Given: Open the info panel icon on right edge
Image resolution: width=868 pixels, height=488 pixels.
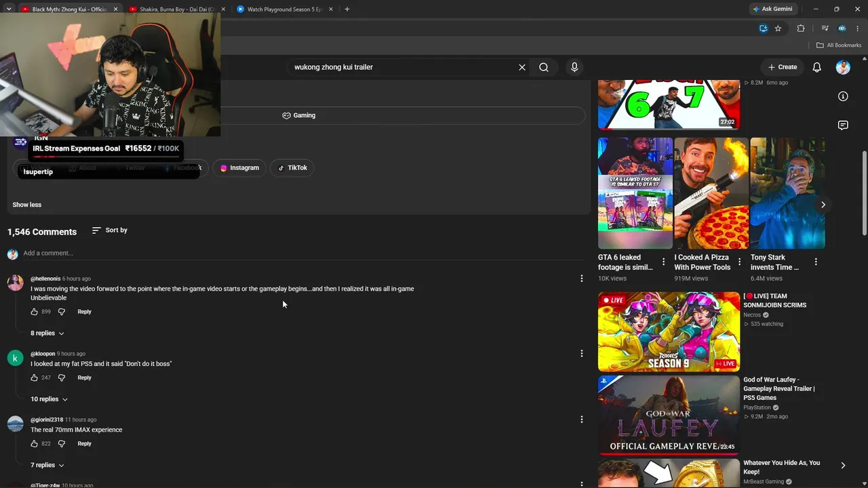Looking at the screenshot, I should [843, 96].
